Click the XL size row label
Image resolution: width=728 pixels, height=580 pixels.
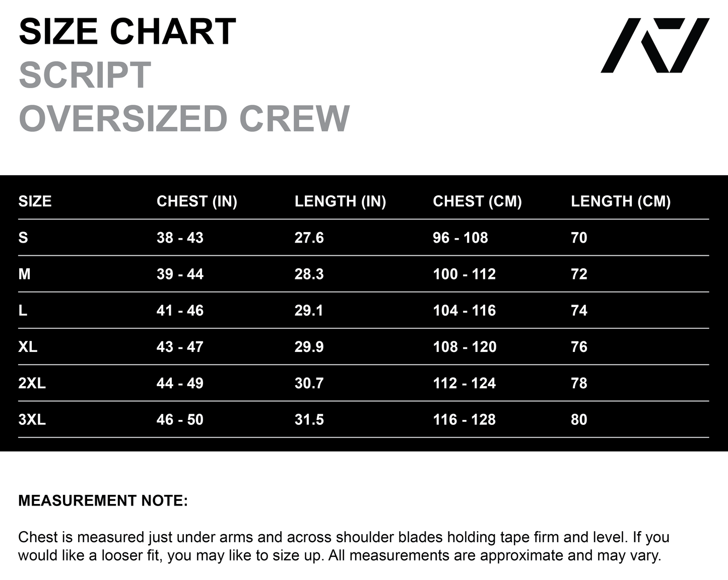point(28,347)
